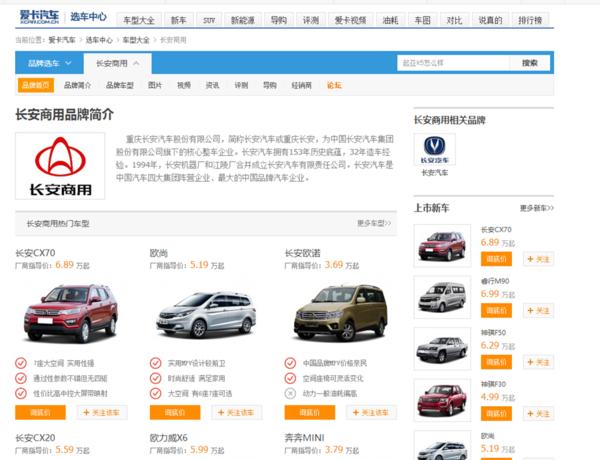This screenshot has height=460, width=600.
Task: Select the 图片 sub-menu item
Action: click(x=155, y=85)
